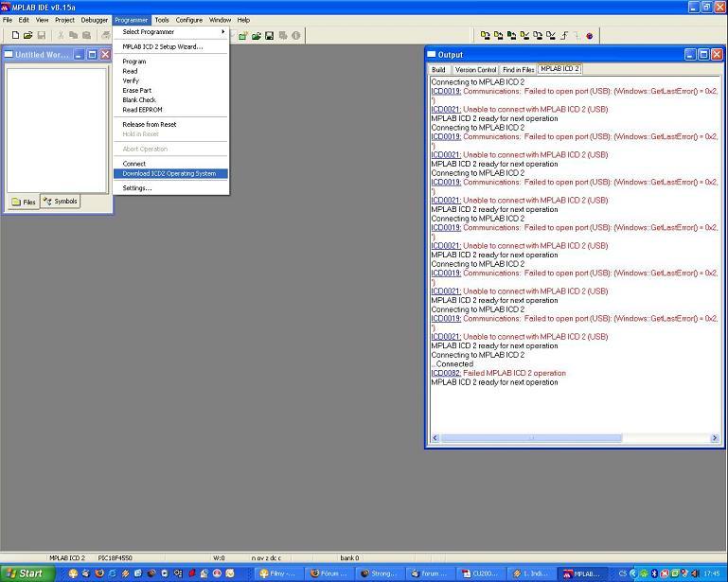Open the Debugger menu

(x=95, y=20)
